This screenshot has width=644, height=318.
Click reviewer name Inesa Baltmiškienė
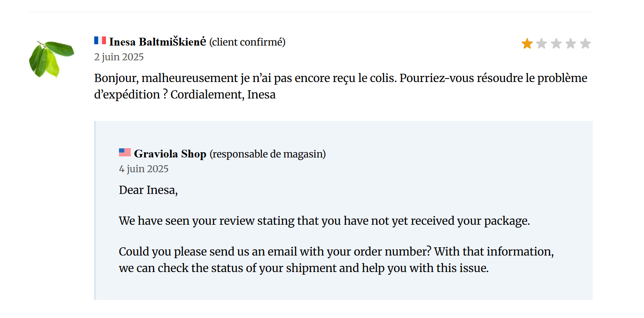click(x=157, y=42)
